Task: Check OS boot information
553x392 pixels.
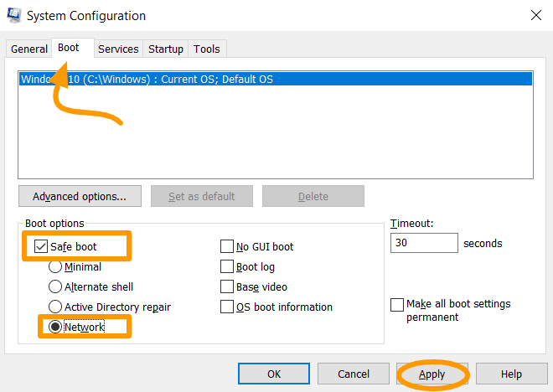Action: [x=227, y=307]
